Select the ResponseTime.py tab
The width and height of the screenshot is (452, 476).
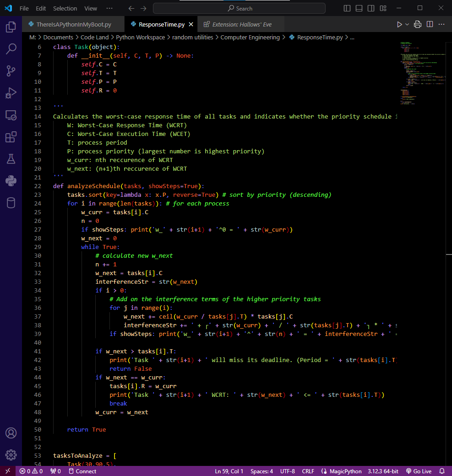tap(161, 24)
